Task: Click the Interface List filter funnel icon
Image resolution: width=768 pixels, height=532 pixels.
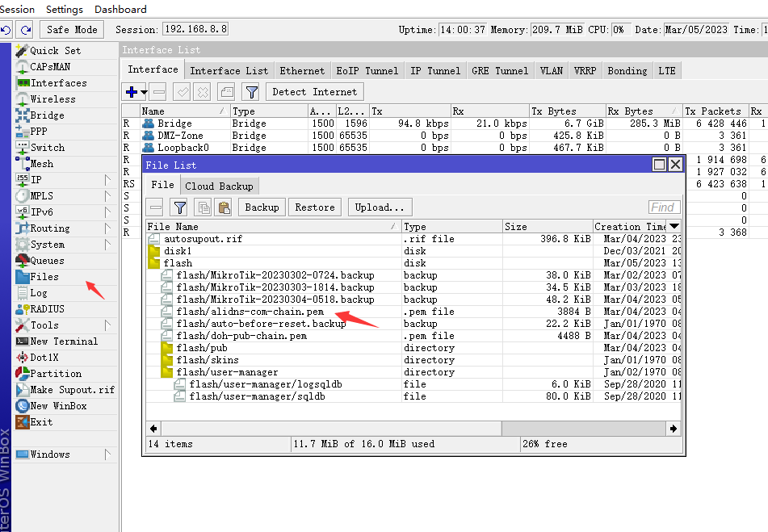Action: [x=252, y=92]
